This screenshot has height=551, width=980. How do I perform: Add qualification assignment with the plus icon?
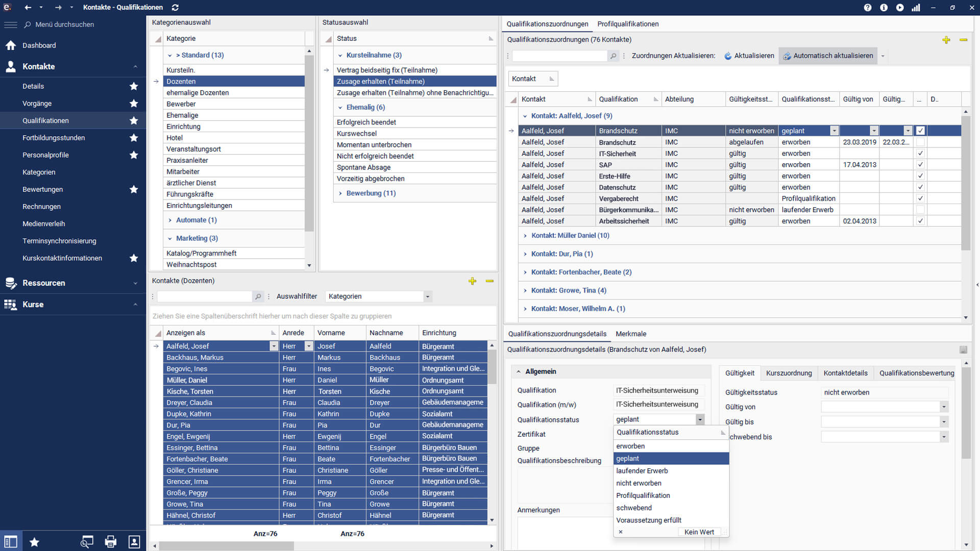pos(946,40)
